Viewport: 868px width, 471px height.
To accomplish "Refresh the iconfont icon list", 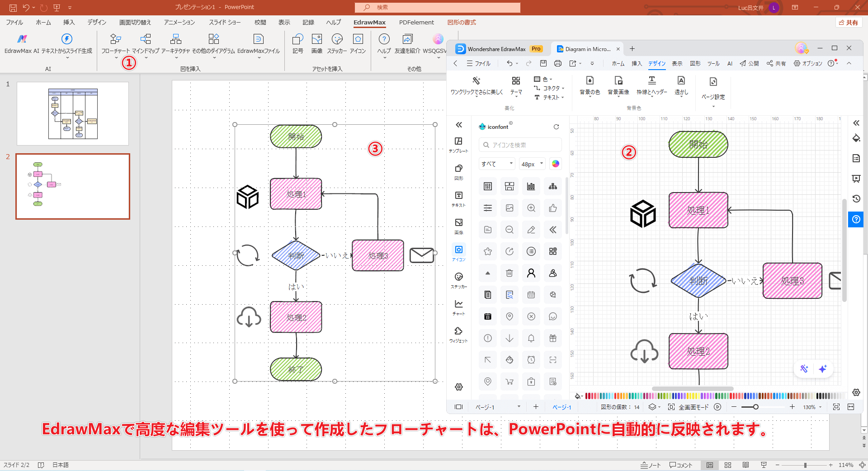I will [556, 127].
